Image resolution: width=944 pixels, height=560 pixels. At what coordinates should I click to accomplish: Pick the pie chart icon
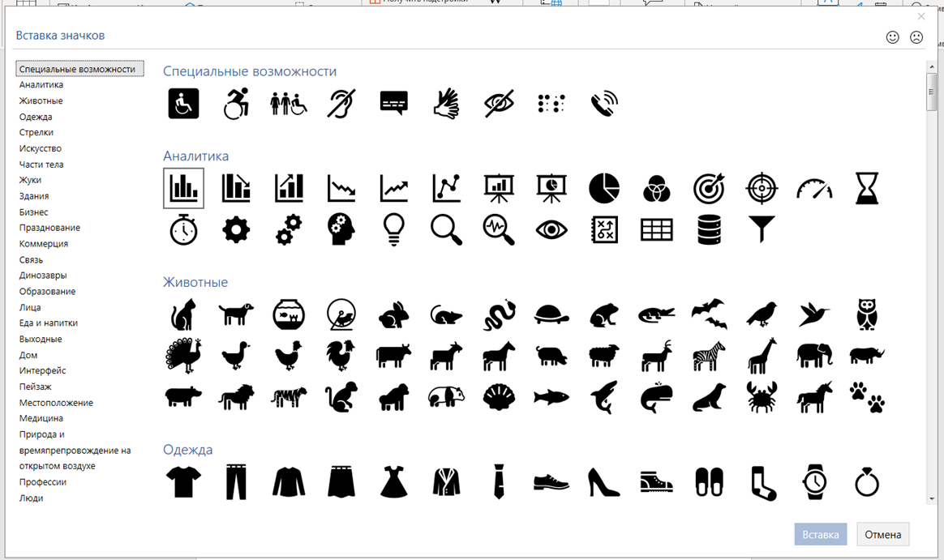coord(603,188)
